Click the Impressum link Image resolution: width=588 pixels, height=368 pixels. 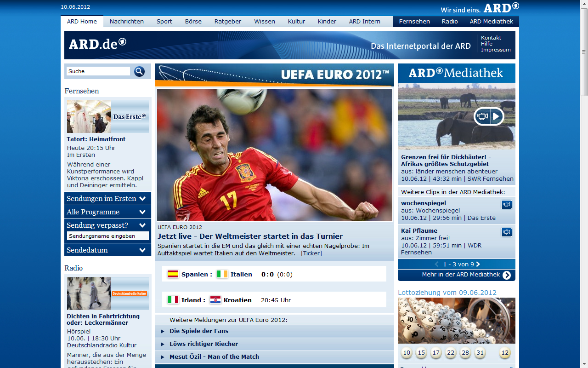click(x=496, y=50)
